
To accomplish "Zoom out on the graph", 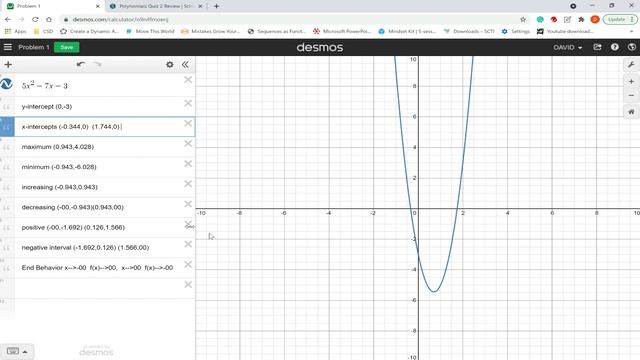I will pyautogui.click(x=631, y=96).
